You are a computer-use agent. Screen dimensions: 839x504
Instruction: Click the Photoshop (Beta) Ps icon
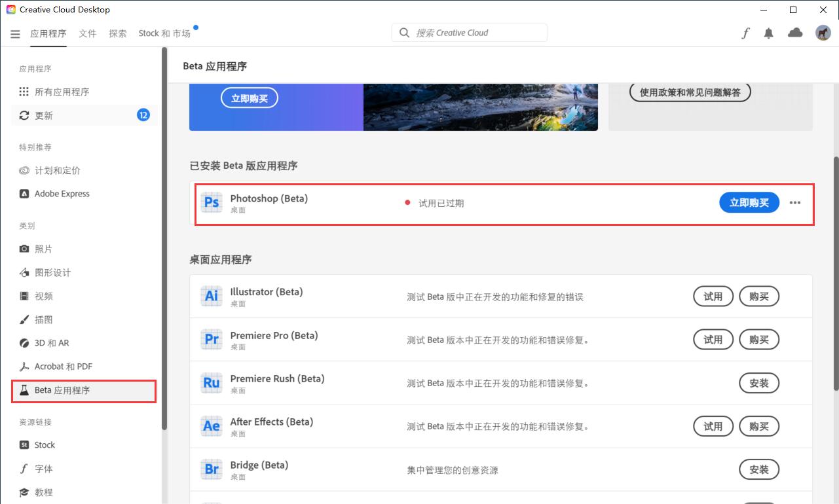[x=212, y=203]
